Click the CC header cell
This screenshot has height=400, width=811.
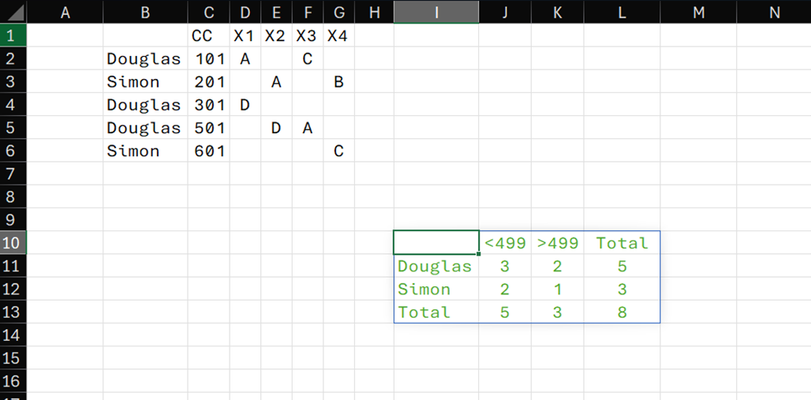[x=208, y=35]
